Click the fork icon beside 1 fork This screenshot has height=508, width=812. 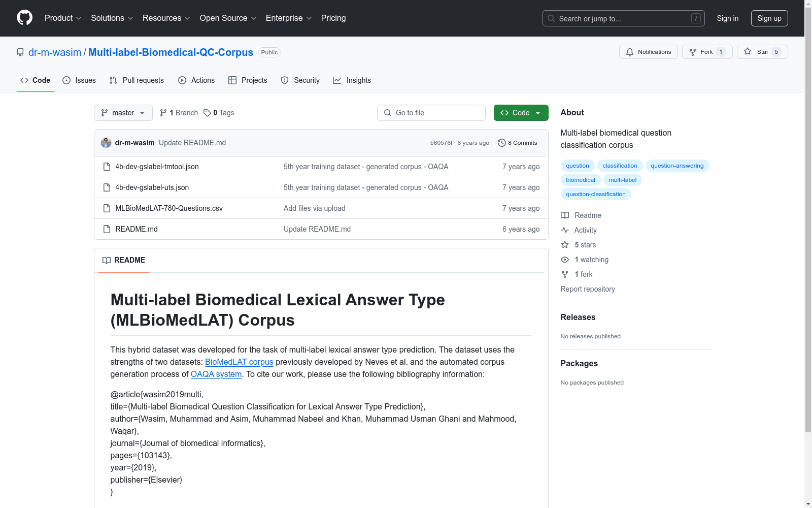click(x=565, y=274)
